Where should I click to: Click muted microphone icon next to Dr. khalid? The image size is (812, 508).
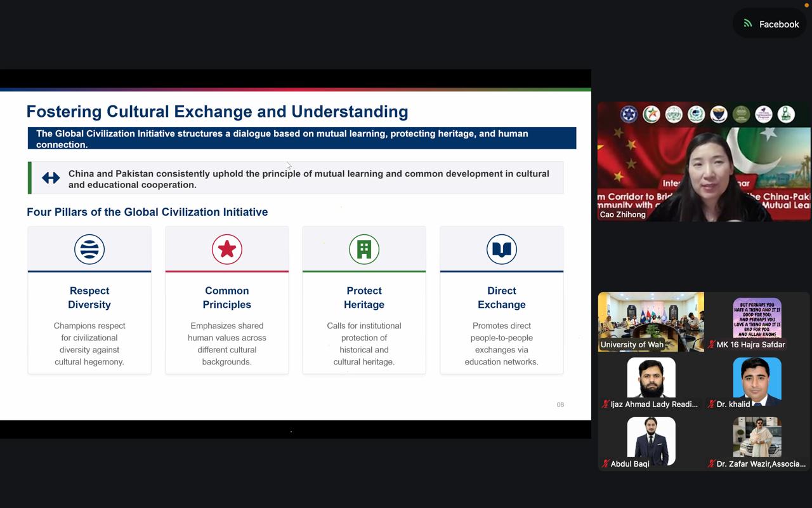(711, 404)
